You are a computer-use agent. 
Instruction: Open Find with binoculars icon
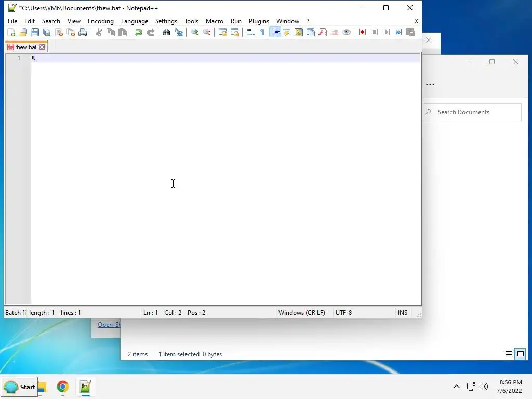(x=166, y=32)
